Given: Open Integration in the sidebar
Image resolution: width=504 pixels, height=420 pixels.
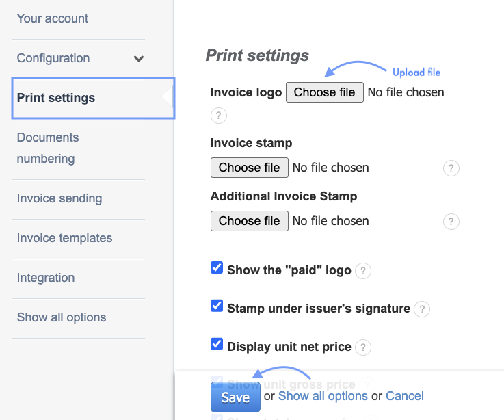Looking at the screenshot, I should point(46,278).
